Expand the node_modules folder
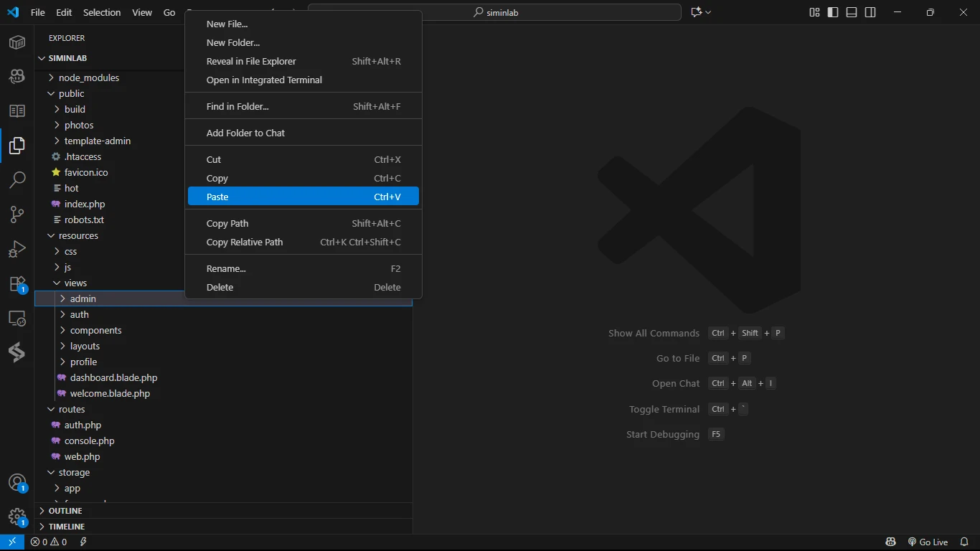The width and height of the screenshot is (980, 551). click(x=89, y=77)
